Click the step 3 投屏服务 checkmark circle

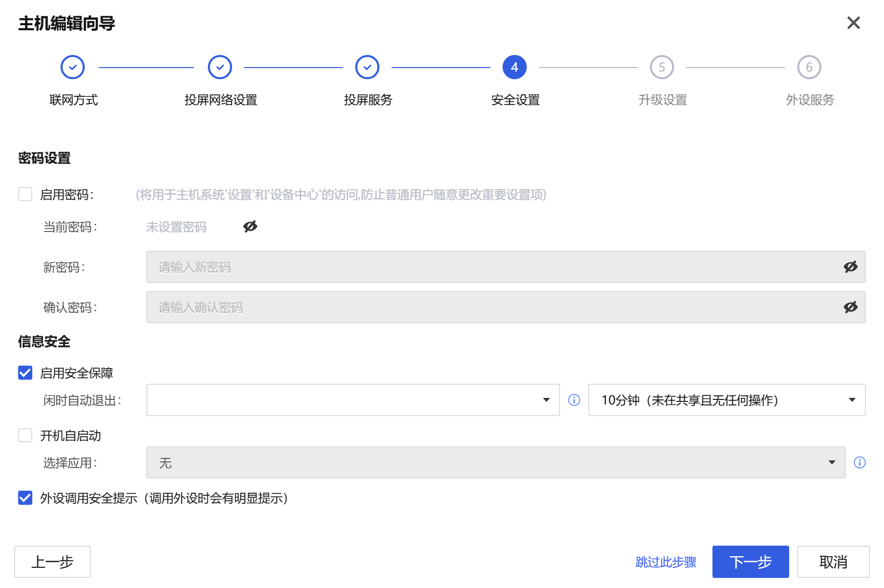click(367, 67)
